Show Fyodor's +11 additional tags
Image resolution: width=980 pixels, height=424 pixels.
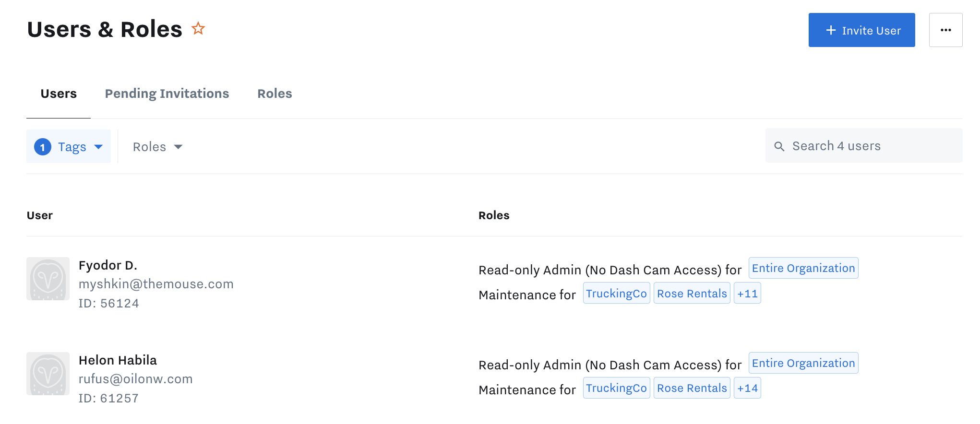point(747,293)
